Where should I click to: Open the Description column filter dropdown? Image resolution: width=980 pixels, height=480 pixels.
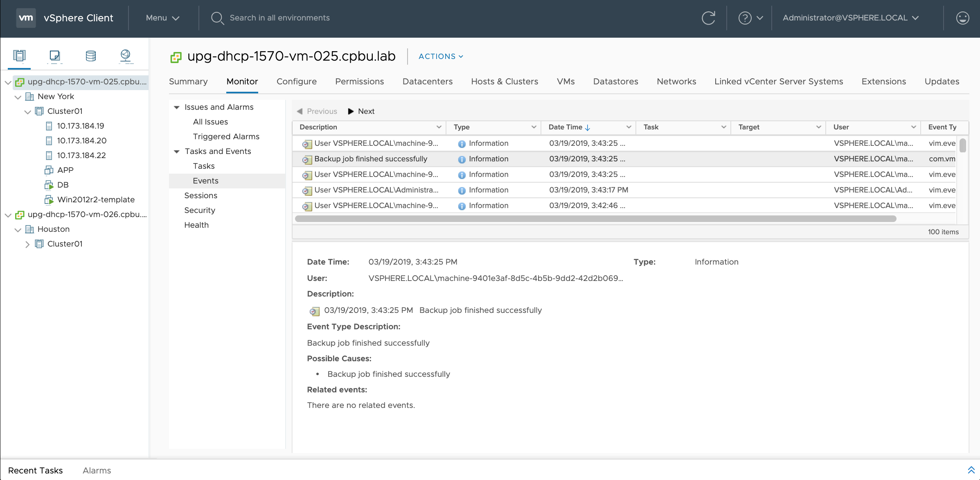439,127
